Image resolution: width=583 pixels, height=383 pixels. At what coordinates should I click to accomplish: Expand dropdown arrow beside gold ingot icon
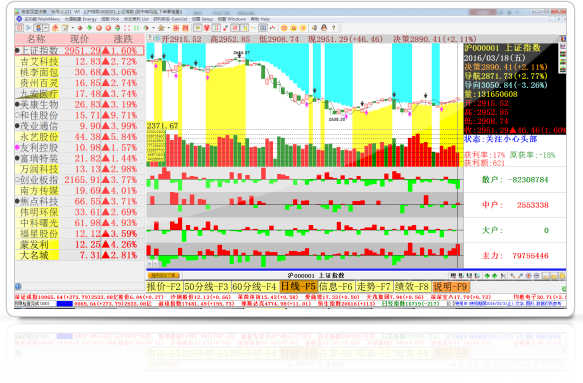coord(169,28)
